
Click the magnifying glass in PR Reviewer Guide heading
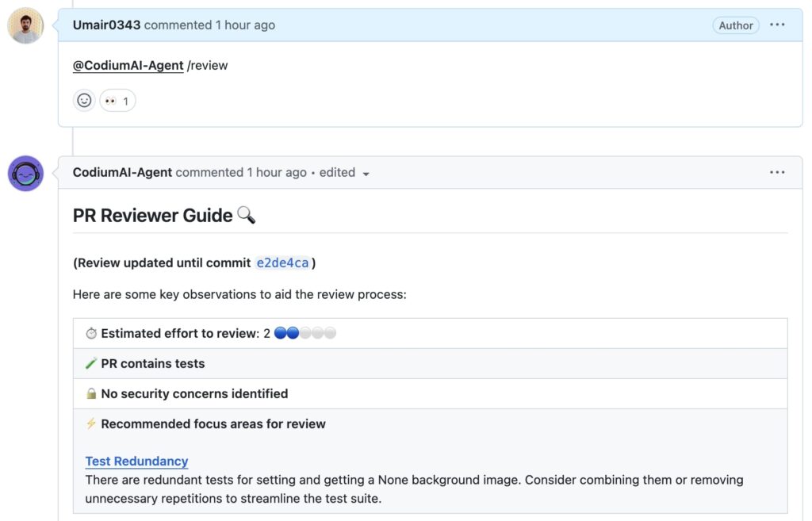tap(246, 214)
